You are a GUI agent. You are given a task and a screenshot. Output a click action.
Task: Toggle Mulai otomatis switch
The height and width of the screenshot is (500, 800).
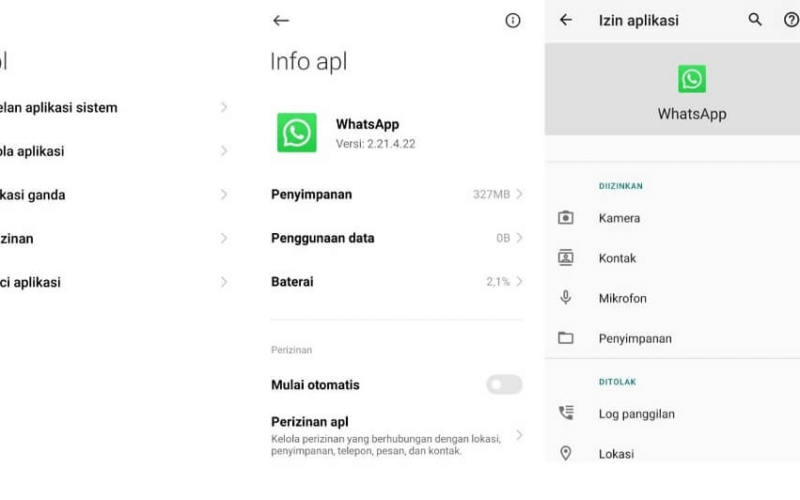504,384
